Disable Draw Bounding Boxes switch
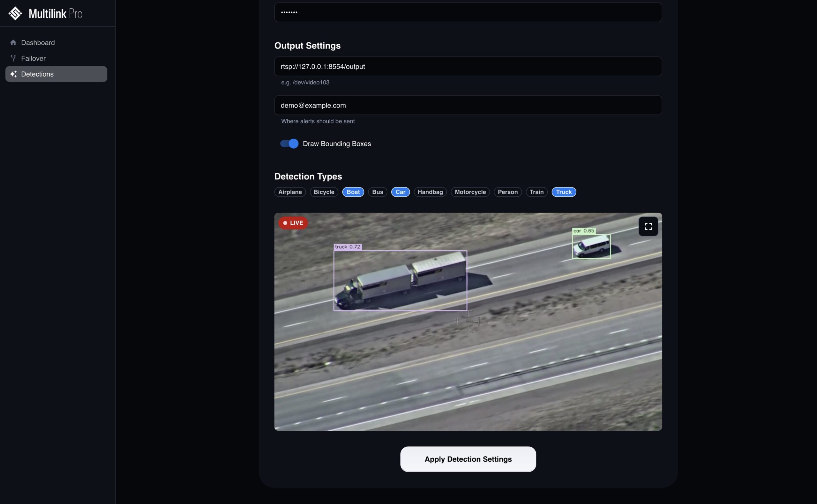 point(289,144)
